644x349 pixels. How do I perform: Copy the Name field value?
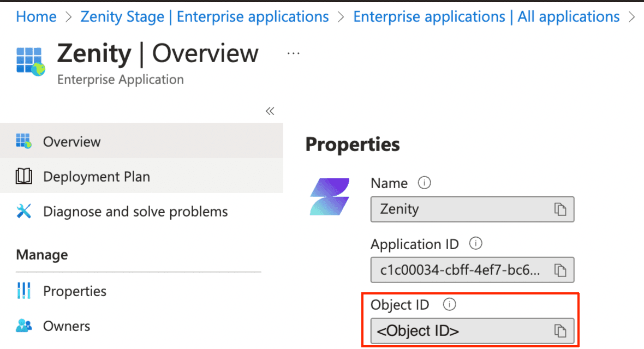click(560, 209)
